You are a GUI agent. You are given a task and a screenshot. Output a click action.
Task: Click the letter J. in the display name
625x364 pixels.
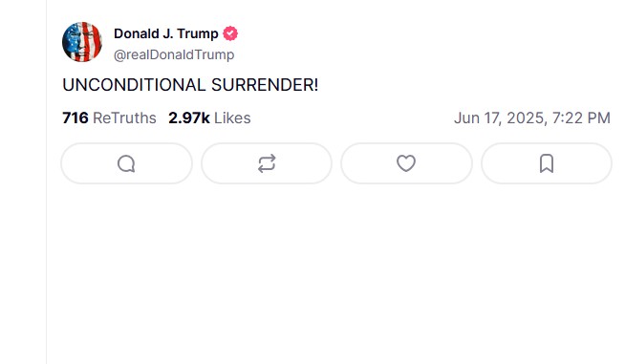[168, 33]
